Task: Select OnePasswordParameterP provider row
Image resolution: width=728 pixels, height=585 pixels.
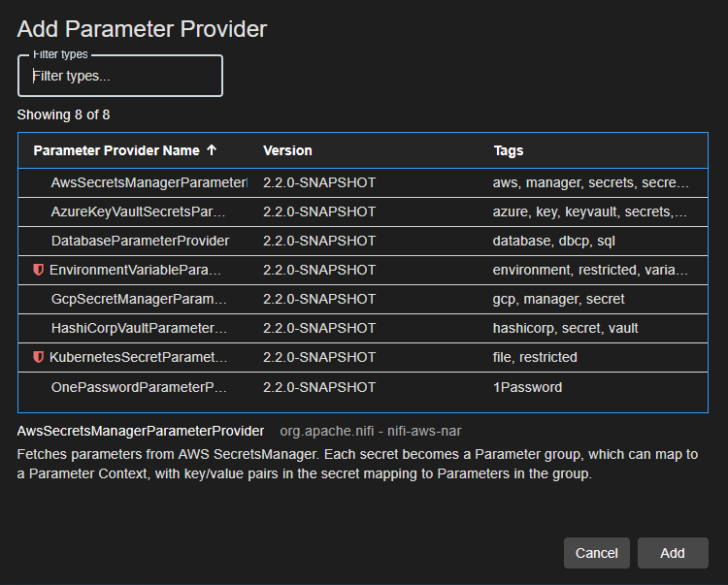Action: pyautogui.click(x=363, y=387)
